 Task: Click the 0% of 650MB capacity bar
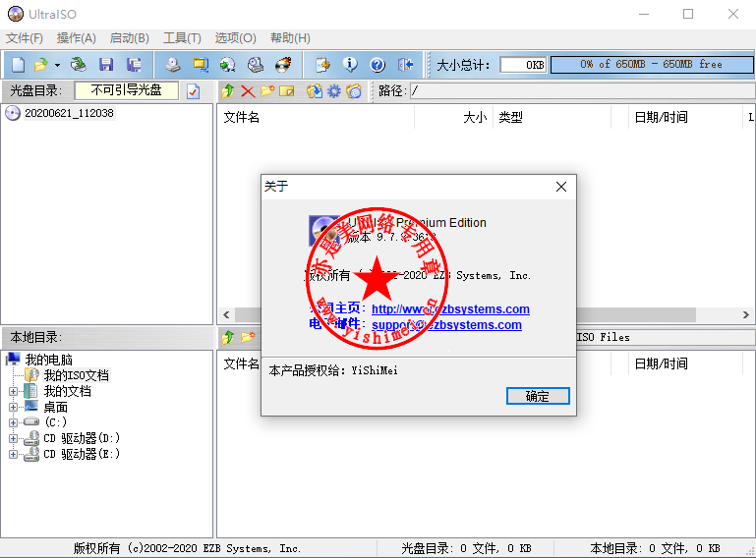pyautogui.click(x=652, y=65)
